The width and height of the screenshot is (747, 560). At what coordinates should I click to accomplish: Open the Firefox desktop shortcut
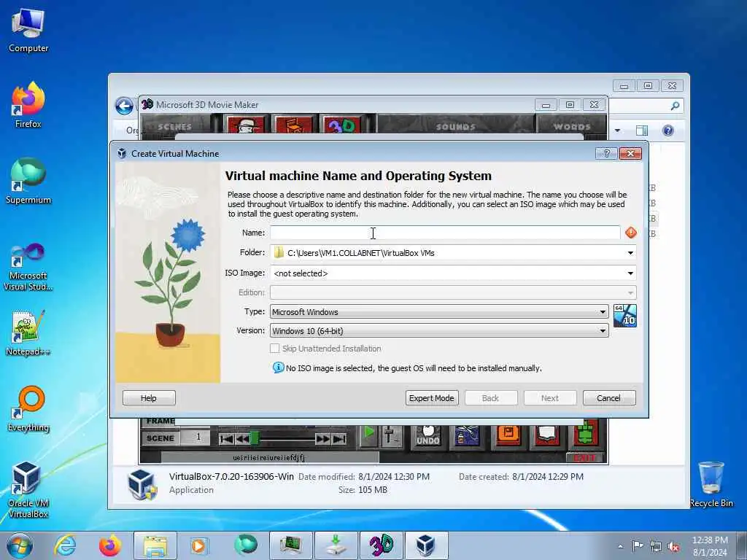[x=28, y=105]
